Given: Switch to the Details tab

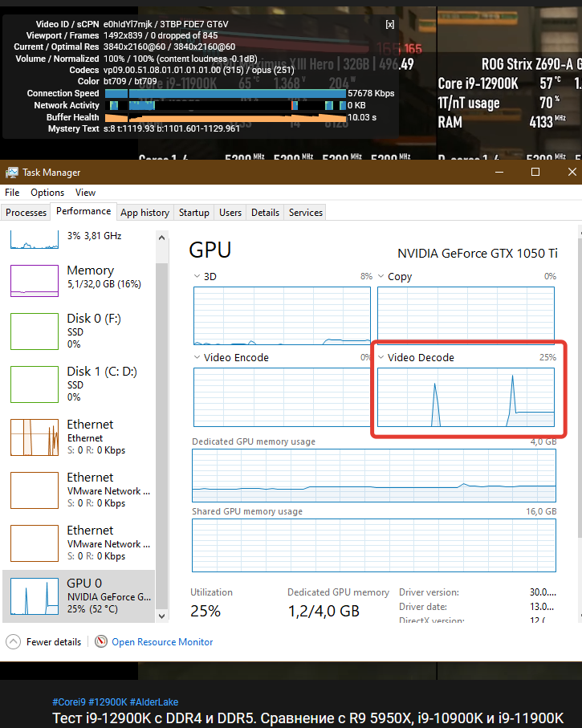Looking at the screenshot, I should [x=265, y=212].
